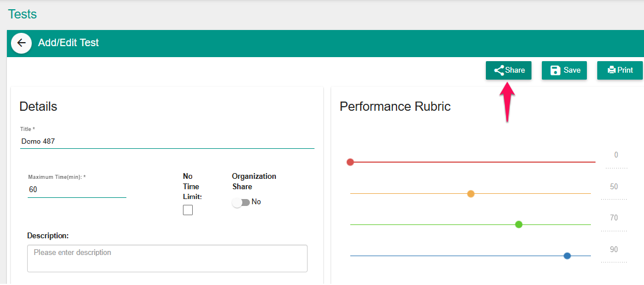Click the Print button label
644x285 pixels.
(625, 70)
